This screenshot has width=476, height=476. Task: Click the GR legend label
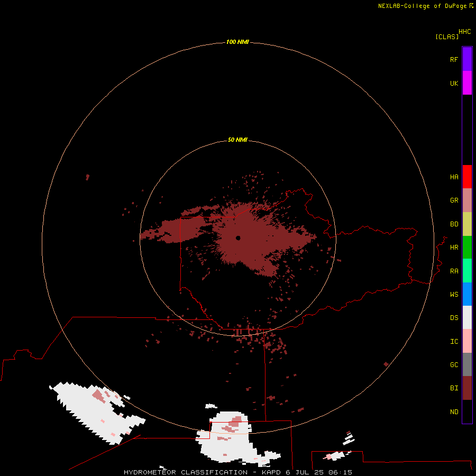(454, 200)
